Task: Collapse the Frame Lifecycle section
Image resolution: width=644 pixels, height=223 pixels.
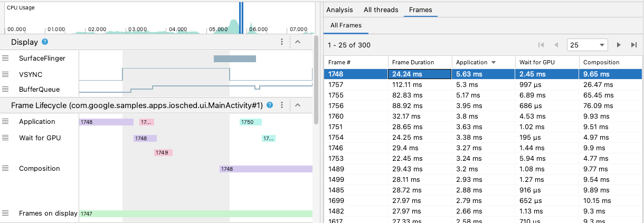Action: (x=297, y=105)
